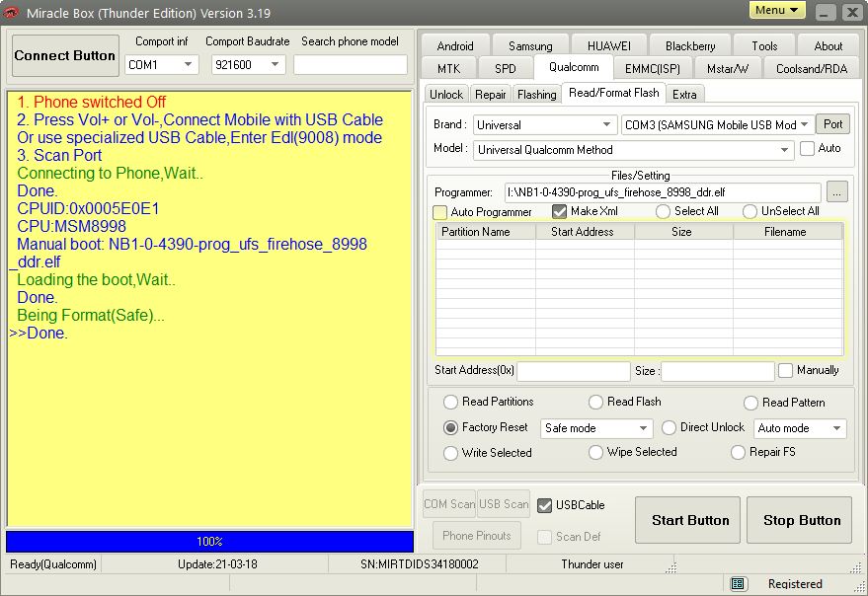Switch to the Android tab
Image resolution: width=868 pixels, height=596 pixels.
pyautogui.click(x=455, y=46)
